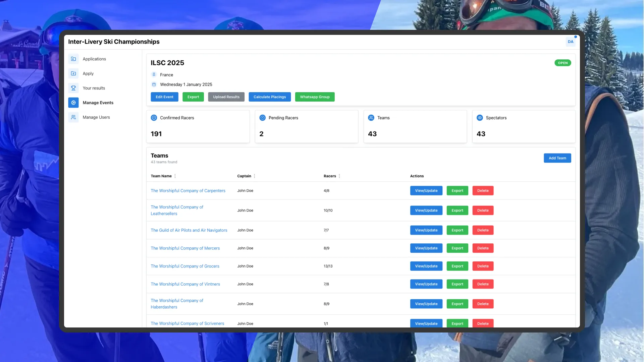The height and width of the screenshot is (362, 644).
Task: Sort teams by Racers count
Action: (339, 176)
